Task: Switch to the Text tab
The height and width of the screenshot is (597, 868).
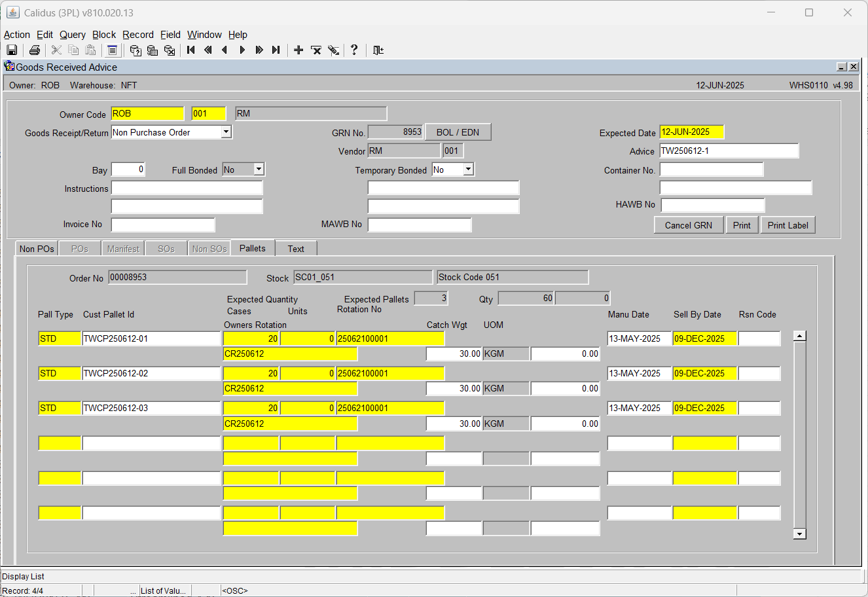Action: click(x=296, y=249)
